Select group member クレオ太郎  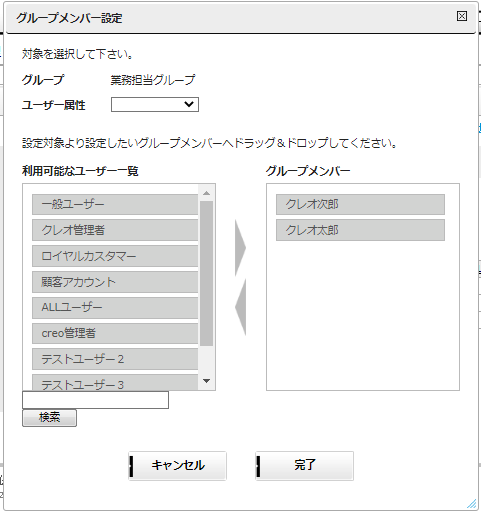(360, 230)
